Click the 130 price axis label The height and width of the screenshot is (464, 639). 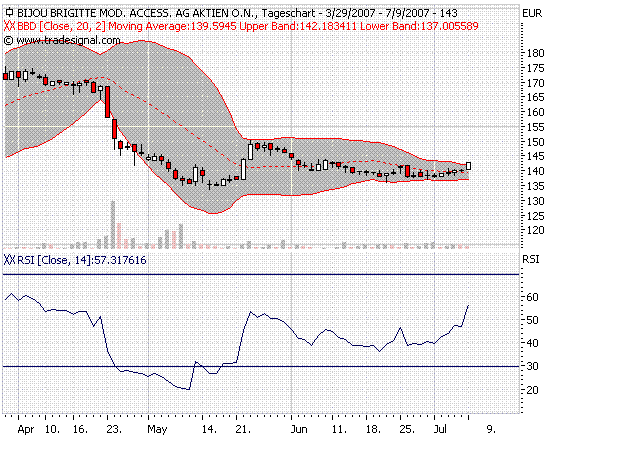tap(535, 201)
